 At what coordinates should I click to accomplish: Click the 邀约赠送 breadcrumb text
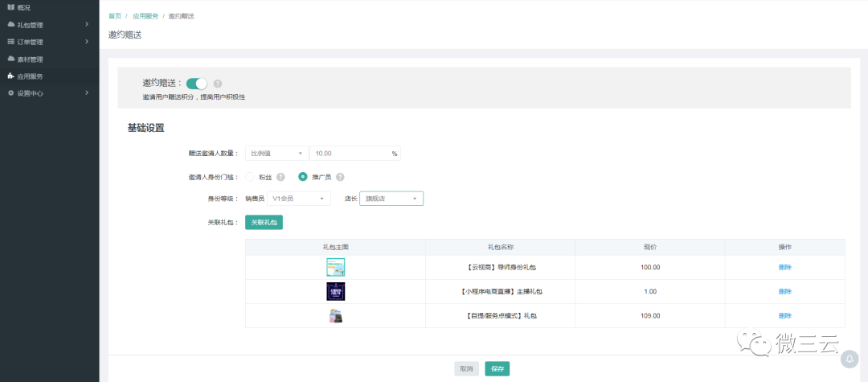182,16
